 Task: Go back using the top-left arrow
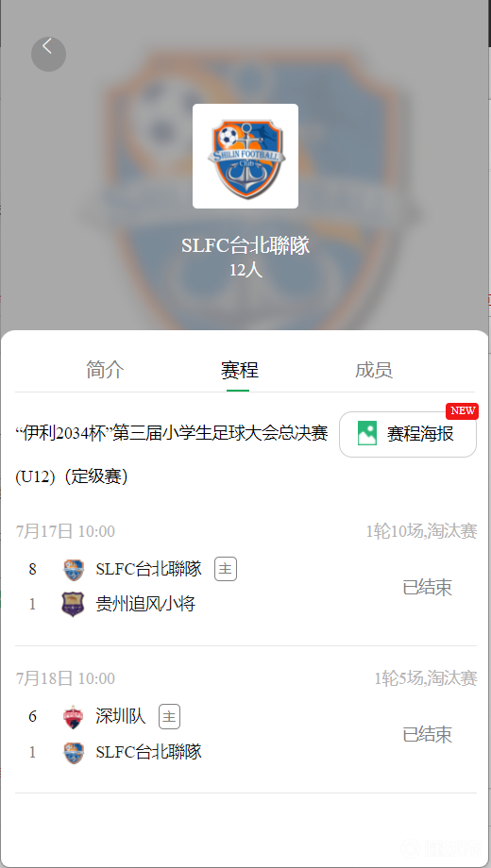click(48, 54)
